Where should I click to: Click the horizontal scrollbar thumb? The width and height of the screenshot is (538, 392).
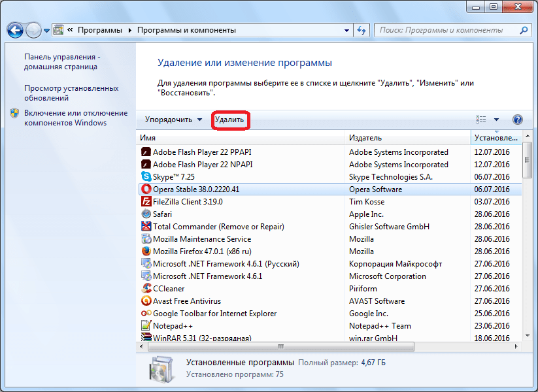pos(281,347)
